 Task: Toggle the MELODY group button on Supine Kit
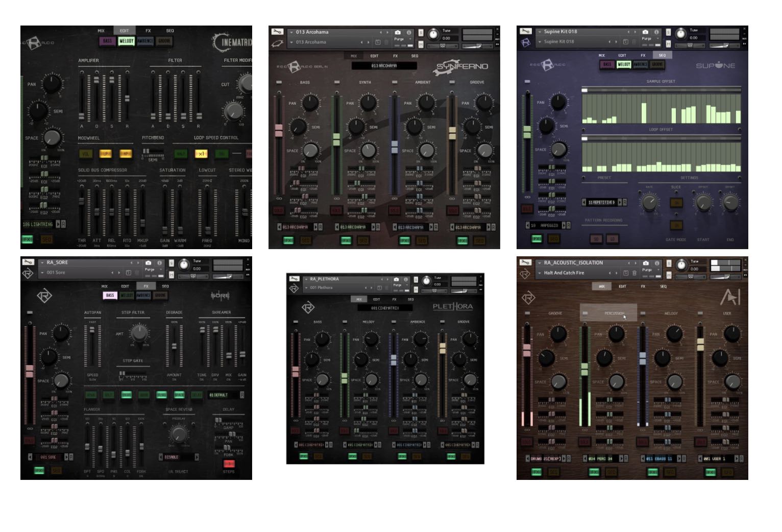[x=623, y=65]
